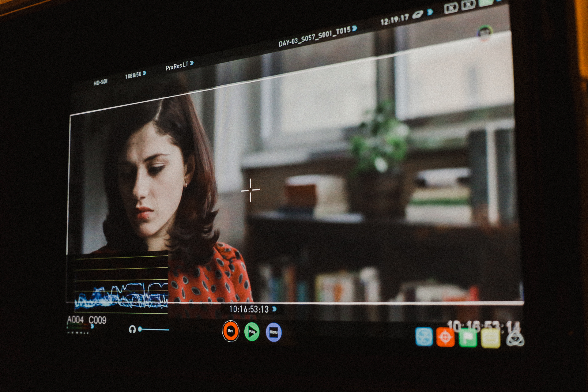Tap the disk drive icon
Screen dimensions: 588x392
tap(417, 14)
